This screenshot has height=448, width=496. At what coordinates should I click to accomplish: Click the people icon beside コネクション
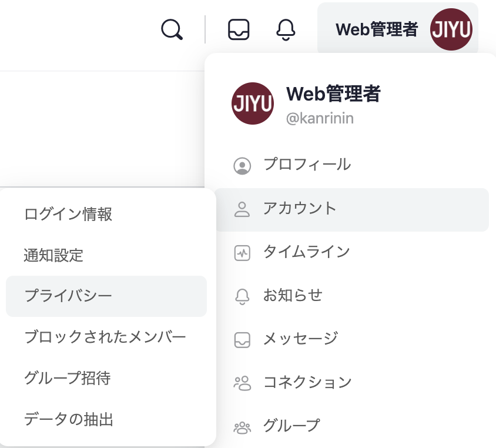(242, 383)
